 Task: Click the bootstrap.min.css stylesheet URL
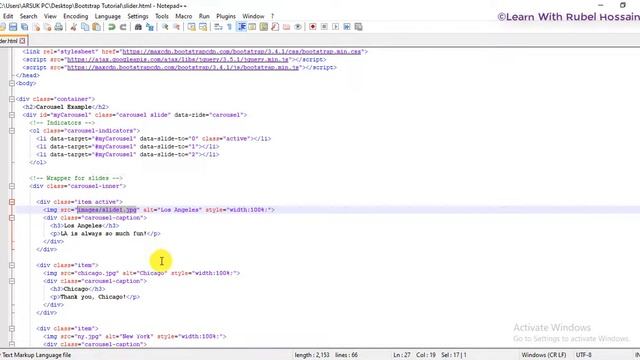(242, 52)
